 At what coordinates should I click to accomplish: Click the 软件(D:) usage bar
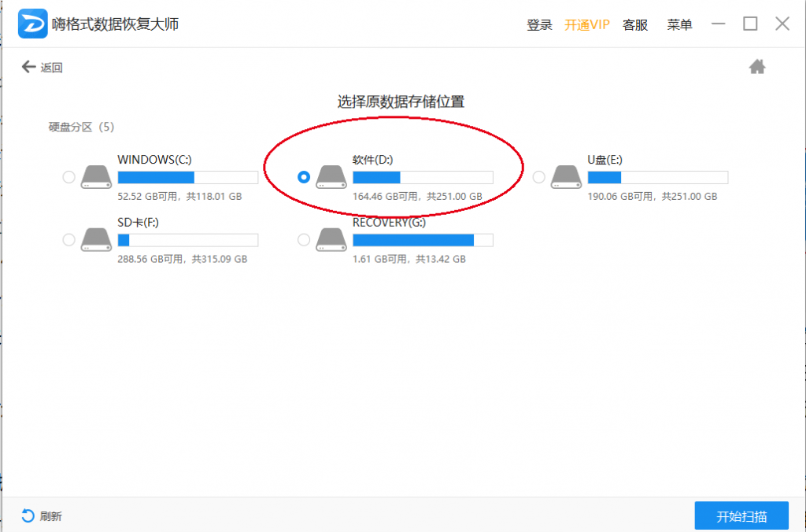pos(423,177)
